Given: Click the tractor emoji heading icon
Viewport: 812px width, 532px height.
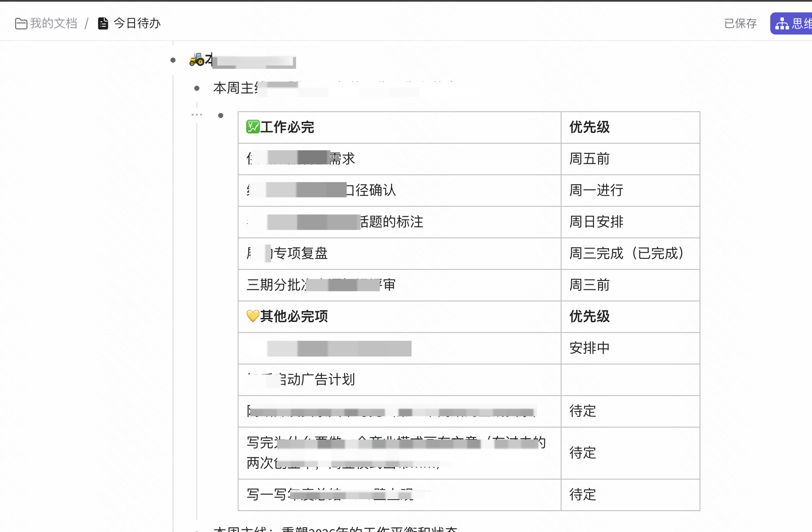Looking at the screenshot, I should [197, 59].
